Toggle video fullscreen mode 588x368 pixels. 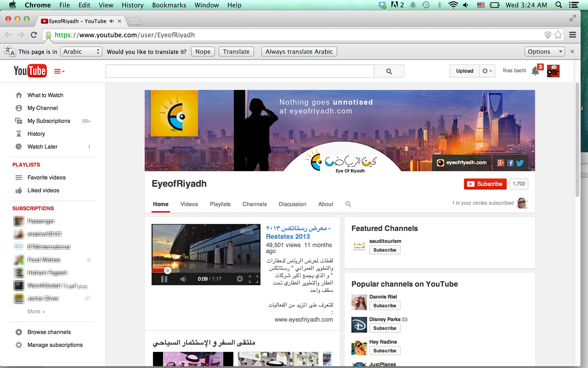point(254,279)
